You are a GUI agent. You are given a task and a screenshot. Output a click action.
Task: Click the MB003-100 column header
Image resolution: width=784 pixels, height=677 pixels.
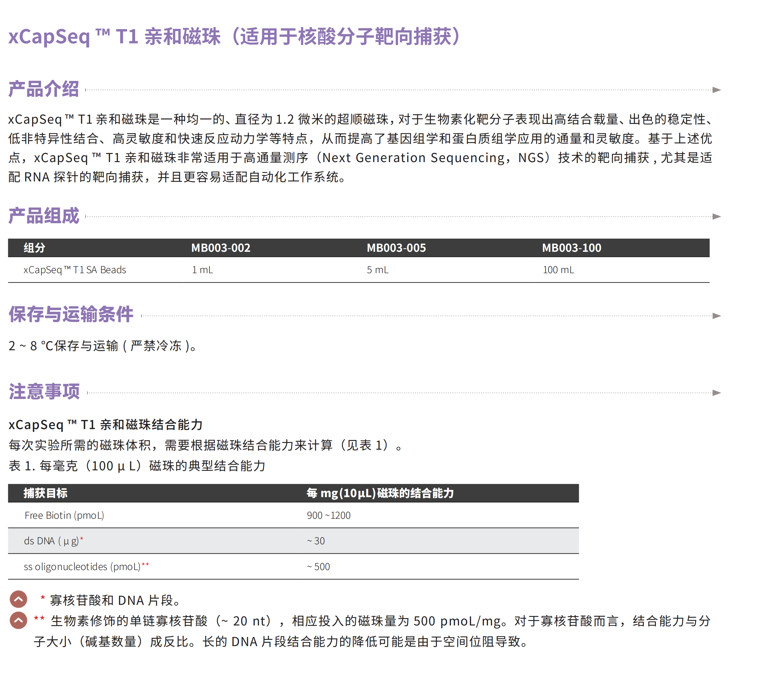click(571, 248)
